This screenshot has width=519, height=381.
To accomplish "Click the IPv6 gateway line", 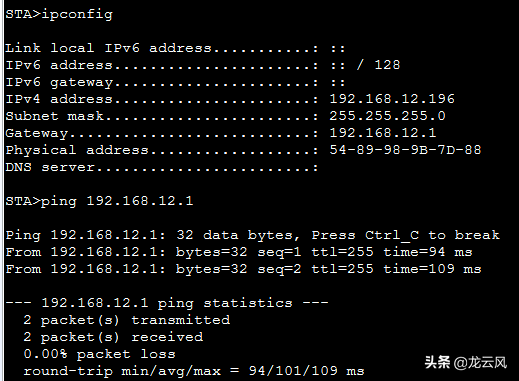I will coord(175,82).
